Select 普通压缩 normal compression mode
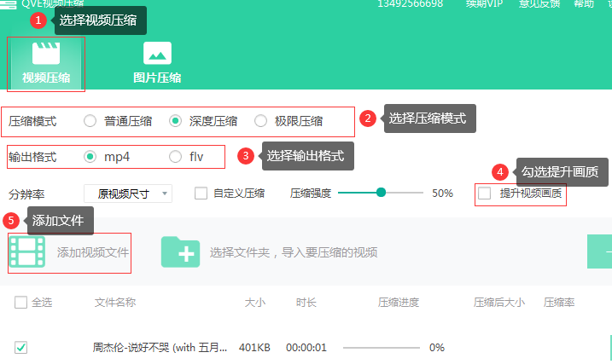The width and height of the screenshot is (612, 364). (90, 121)
